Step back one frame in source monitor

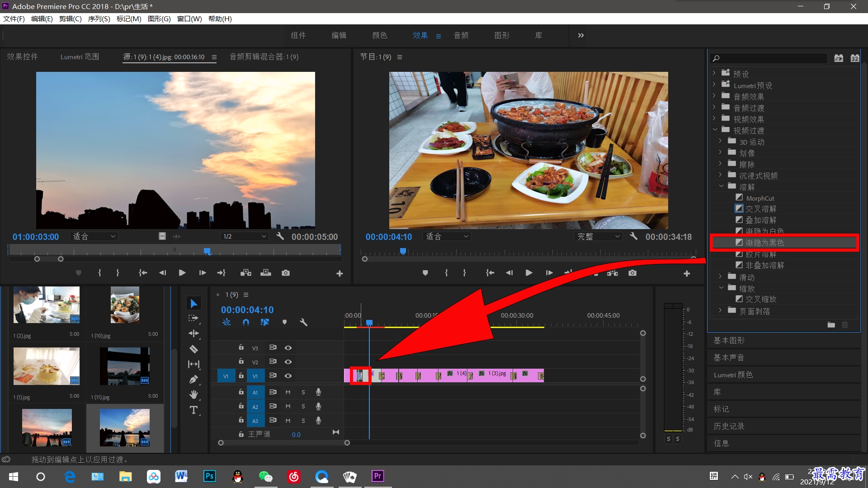pos(162,273)
